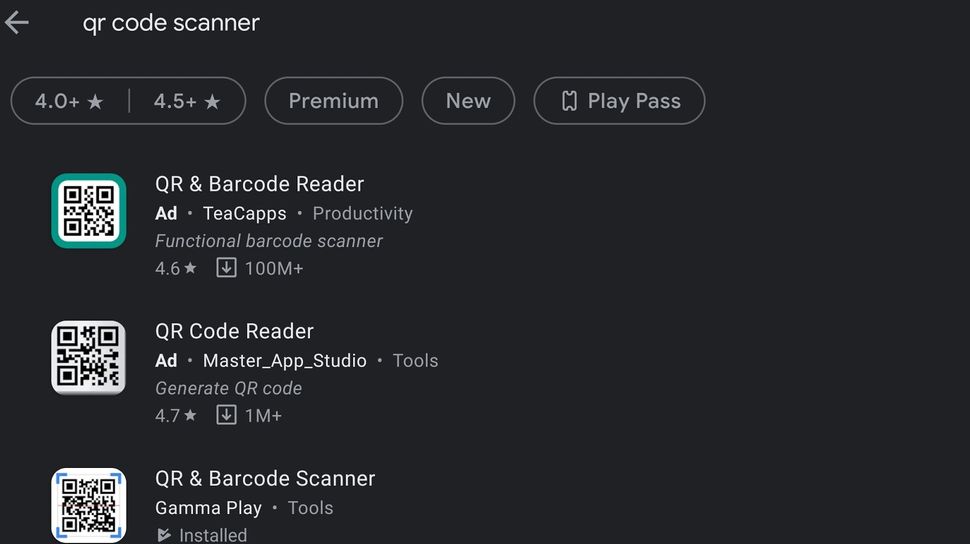Toggle the 4.5+ star rating filter
The image size is (970, 544).
click(x=187, y=101)
